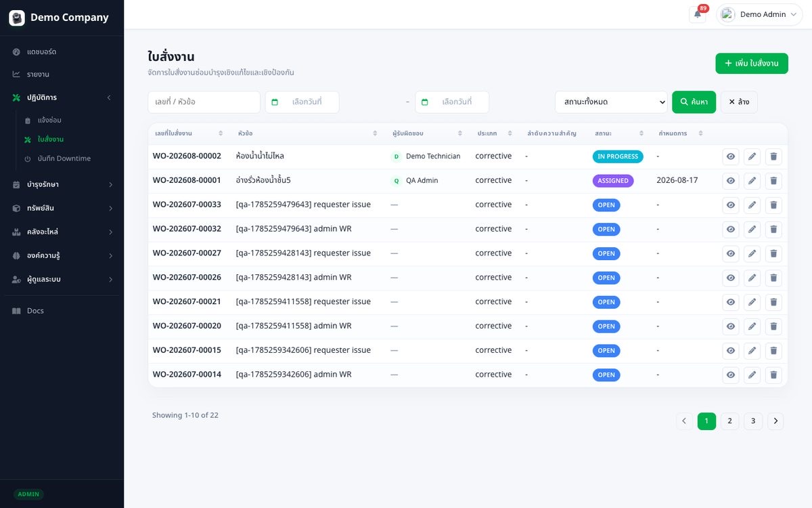Click the ค้นหา search button
The width and height of the screenshot is (812, 508).
pyautogui.click(x=694, y=102)
